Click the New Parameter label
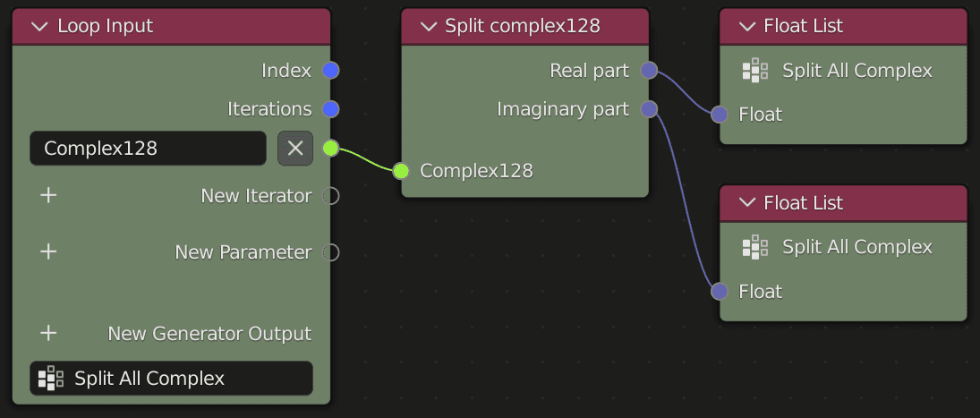980x418 pixels. [x=243, y=252]
